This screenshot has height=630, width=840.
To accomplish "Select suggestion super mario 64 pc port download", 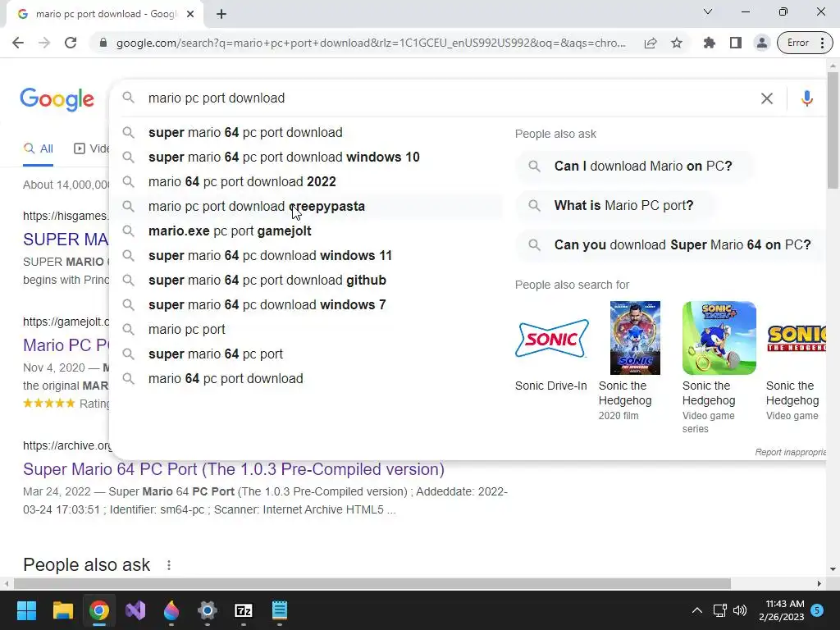I will point(307,132).
